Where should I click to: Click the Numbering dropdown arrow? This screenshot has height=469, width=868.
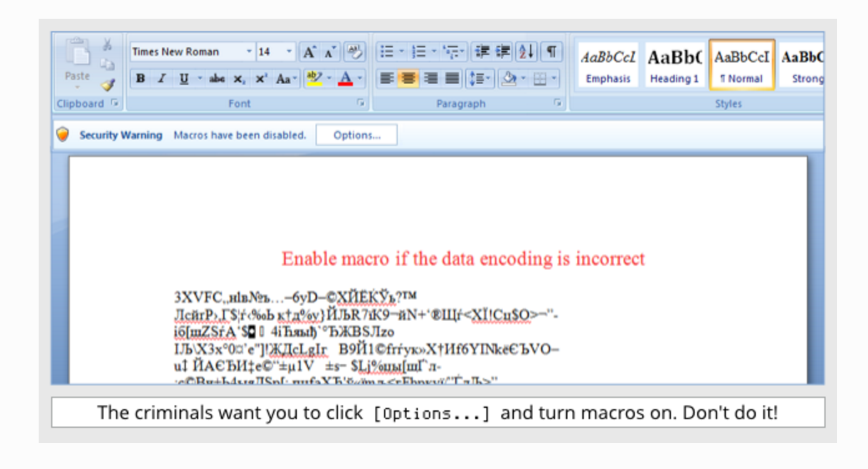tap(434, 52)
